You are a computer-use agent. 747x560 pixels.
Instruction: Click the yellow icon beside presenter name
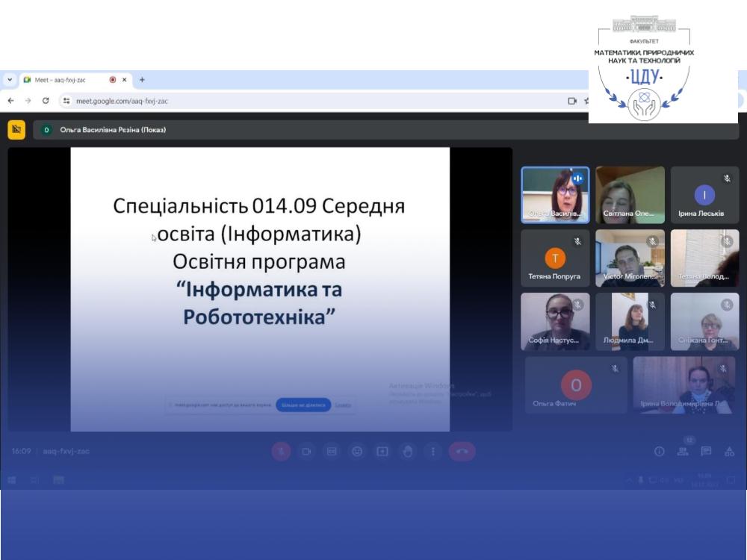(x=16, y=129)
